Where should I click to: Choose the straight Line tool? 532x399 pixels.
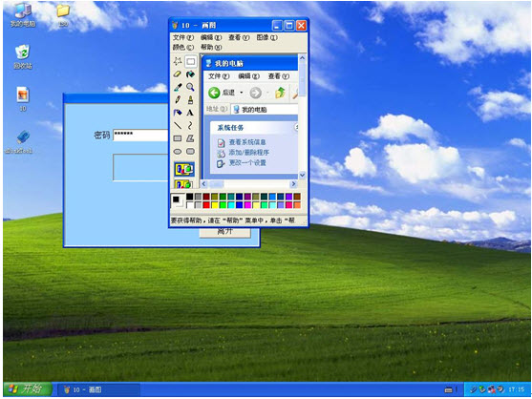click(178, 125)
